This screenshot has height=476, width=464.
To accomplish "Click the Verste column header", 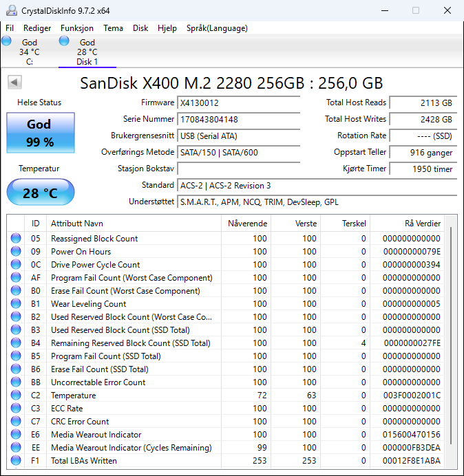I will coord(295,224).
